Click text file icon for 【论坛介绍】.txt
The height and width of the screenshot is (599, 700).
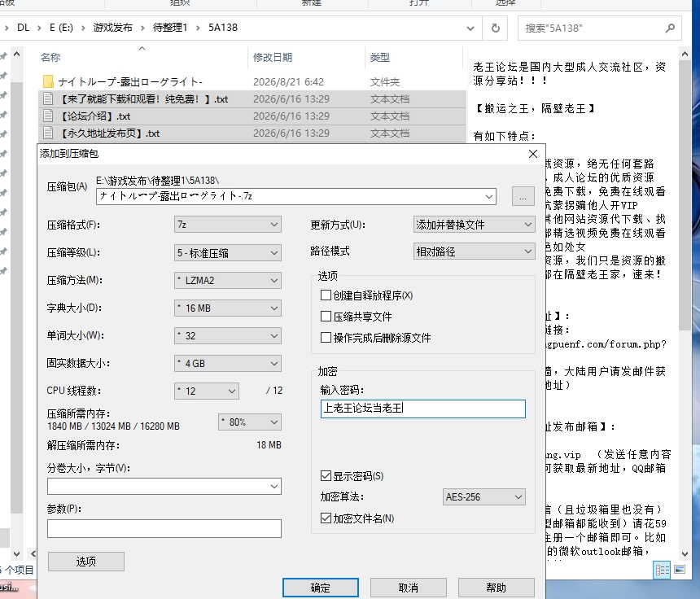click(48, 116)
